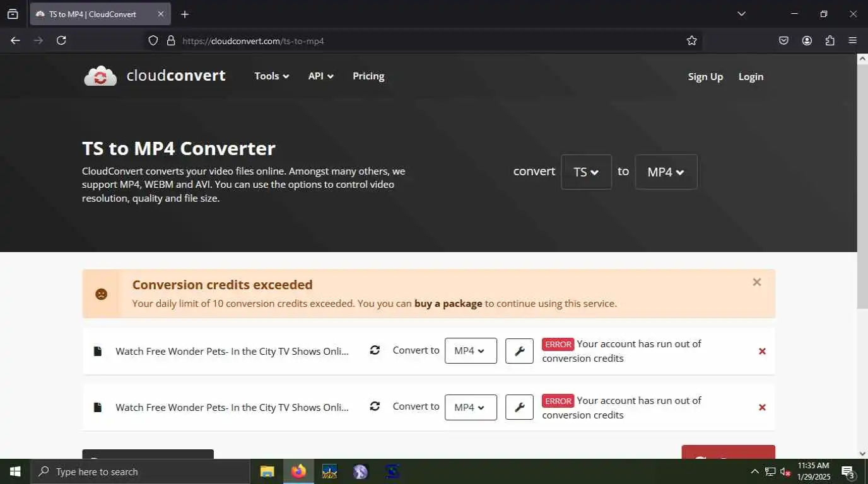868x484 pixels.
Task: Open the notification center icon
Action: 848,471
